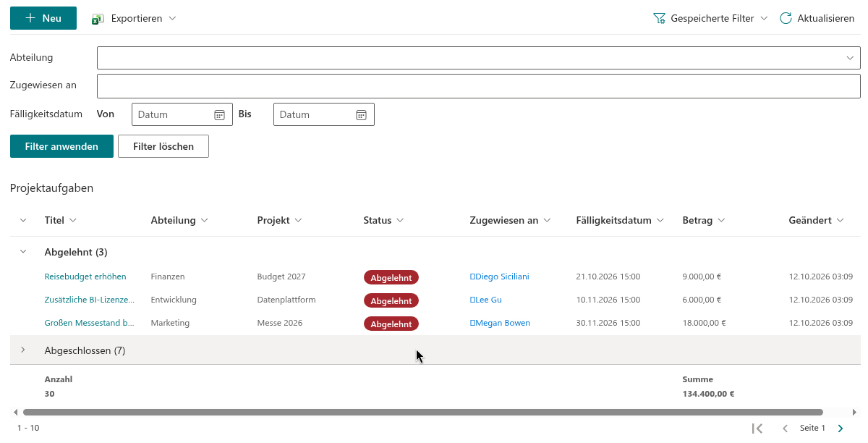
Task: Click the Budget 2027 project cell
Action: 281,277
